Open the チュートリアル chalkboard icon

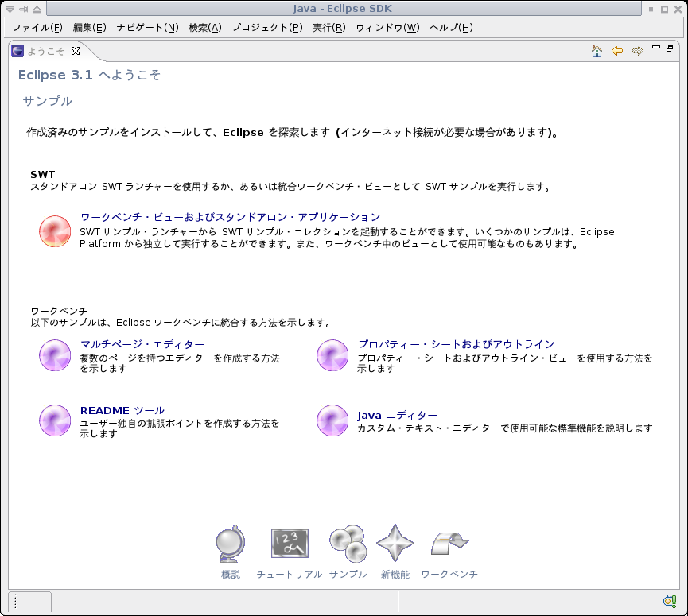pos(290,544)
